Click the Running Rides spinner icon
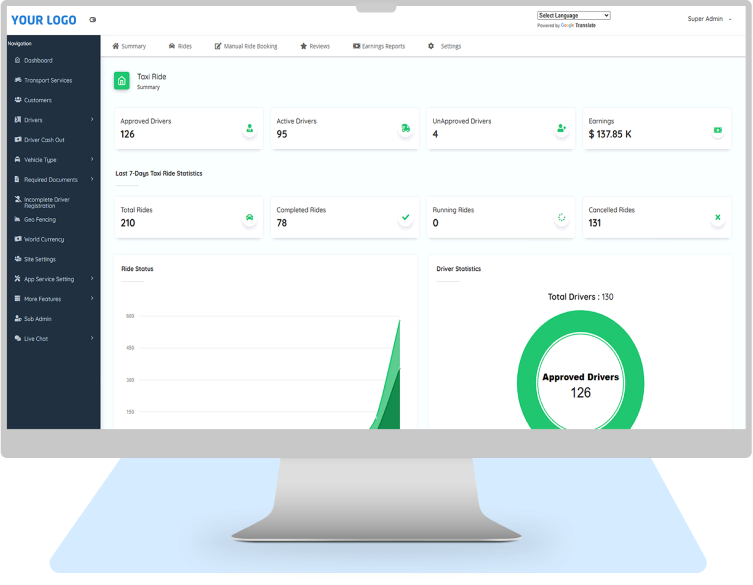This screenshot has width=753, height=585. click(561, 218)
